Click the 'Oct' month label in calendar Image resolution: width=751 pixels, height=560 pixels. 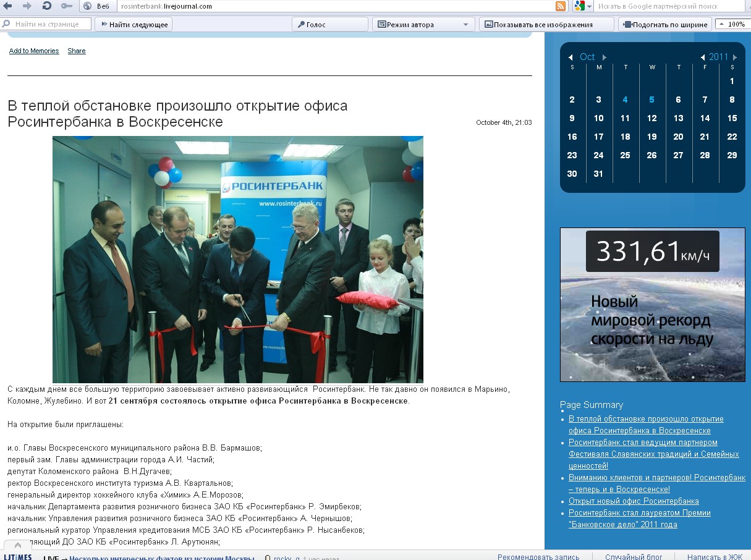[x=587, y=57]
